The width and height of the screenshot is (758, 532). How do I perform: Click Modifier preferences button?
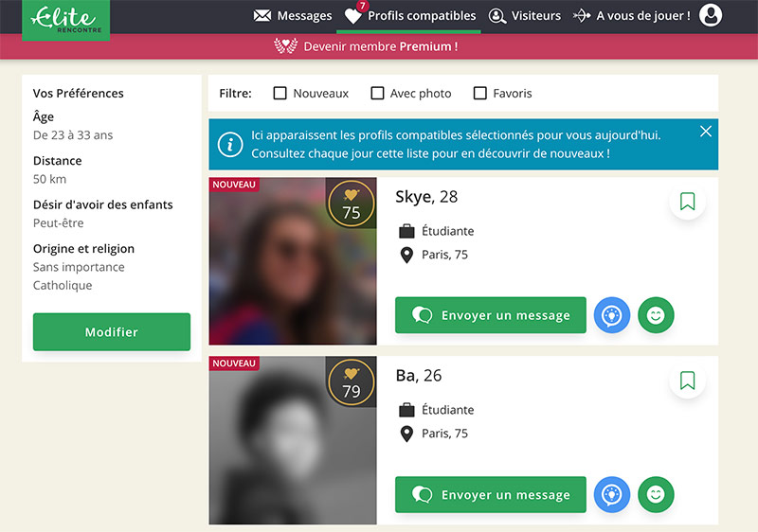click(112, 331)
